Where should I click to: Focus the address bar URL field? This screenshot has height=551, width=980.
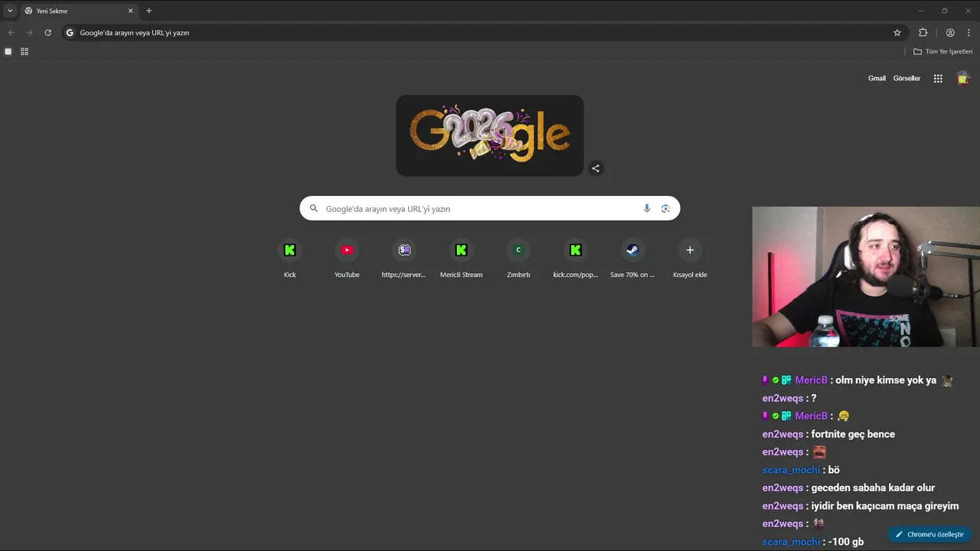point(484,33)
